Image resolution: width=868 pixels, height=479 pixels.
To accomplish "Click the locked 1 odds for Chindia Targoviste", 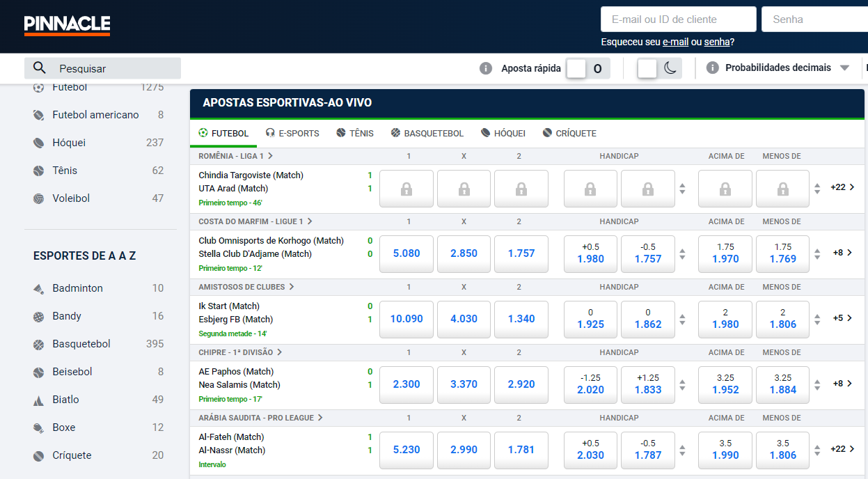I will [x=407, y=189].
